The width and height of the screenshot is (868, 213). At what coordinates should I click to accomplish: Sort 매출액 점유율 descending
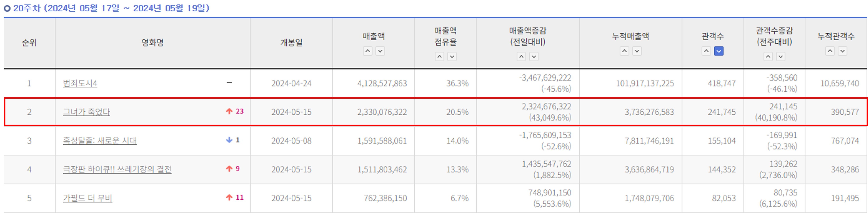pyautogui.click(x=452, y=57)
